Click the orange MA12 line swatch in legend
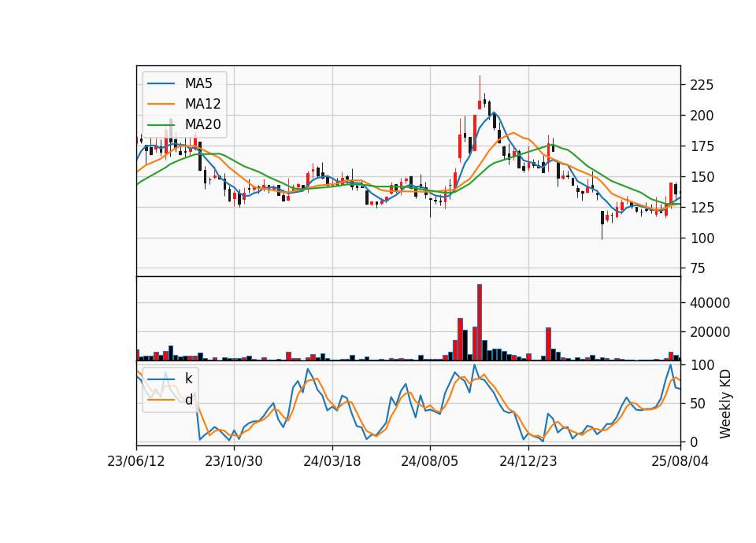The height and width of the screenshot is (543, 756). click(x=161, y=104)
